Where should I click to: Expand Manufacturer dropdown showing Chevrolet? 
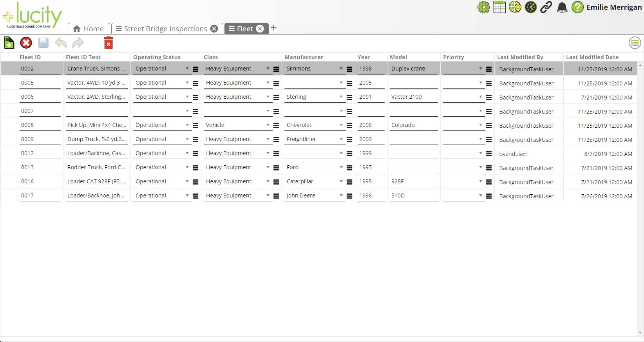(341, 125)
